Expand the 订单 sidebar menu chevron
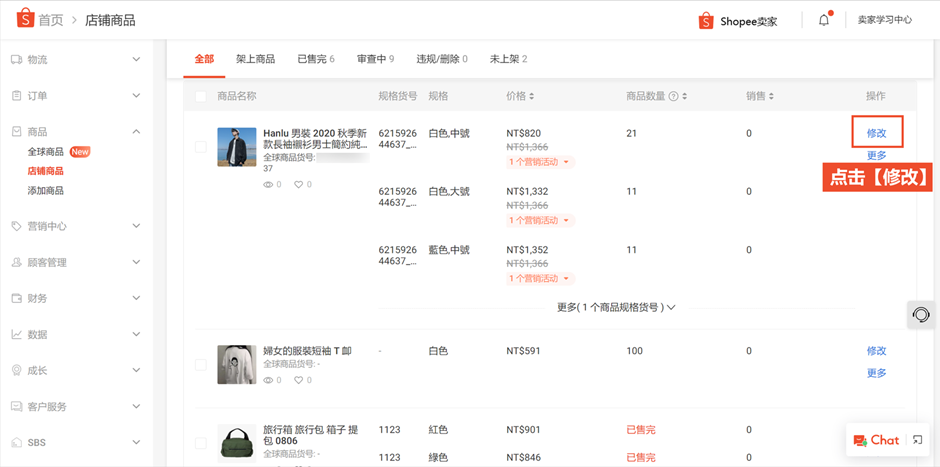Screen dimensions: 940x467 (136, 95)
